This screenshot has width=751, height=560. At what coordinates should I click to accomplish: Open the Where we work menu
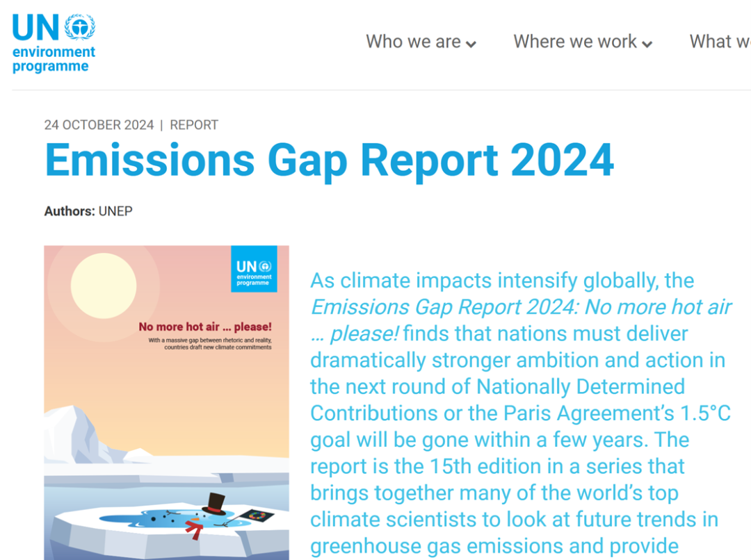575,42
